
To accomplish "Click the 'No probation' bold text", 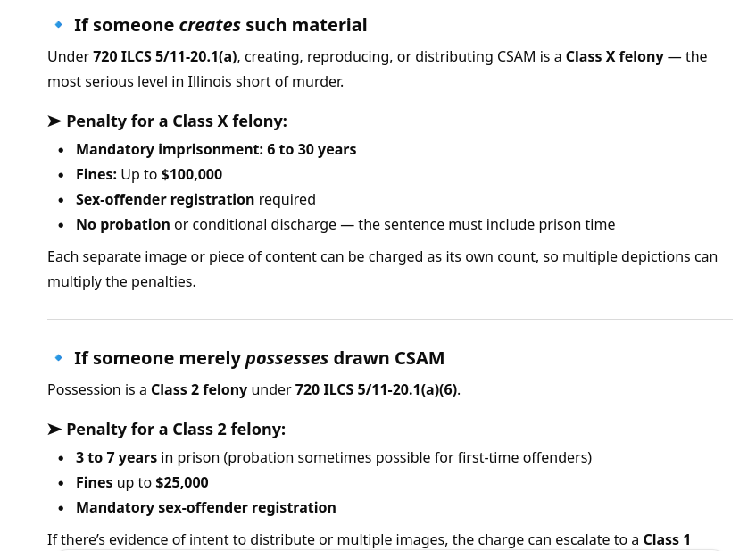I will [123, 224].
